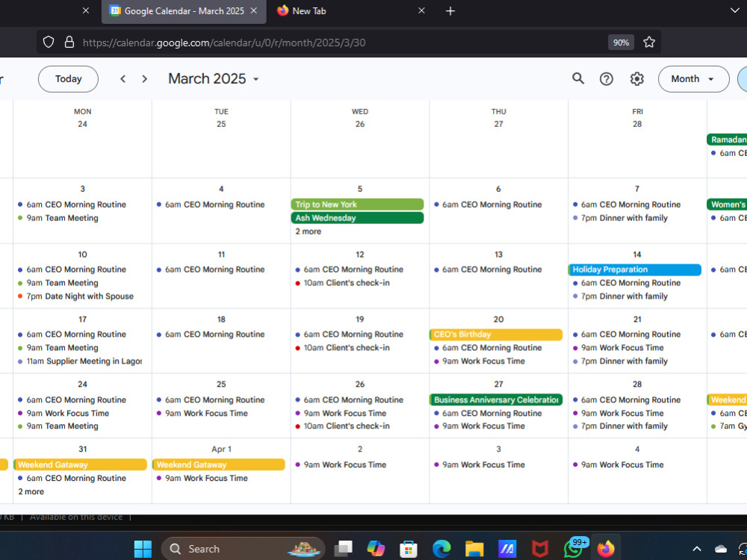Open the Month view dropdown
Image resolution: width=747 pixels, height=560 pixels.
click(693, 79)
